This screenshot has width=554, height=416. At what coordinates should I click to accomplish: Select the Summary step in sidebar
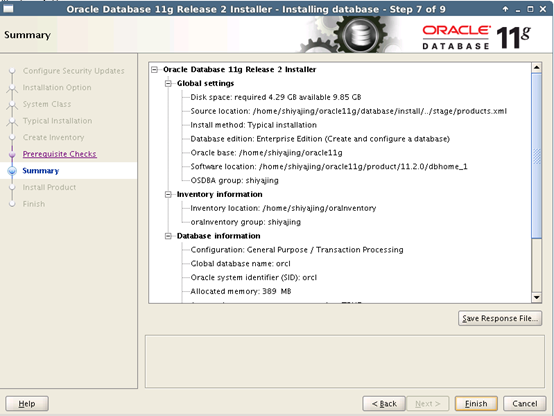pyautogui.click(x=41, y=171)
